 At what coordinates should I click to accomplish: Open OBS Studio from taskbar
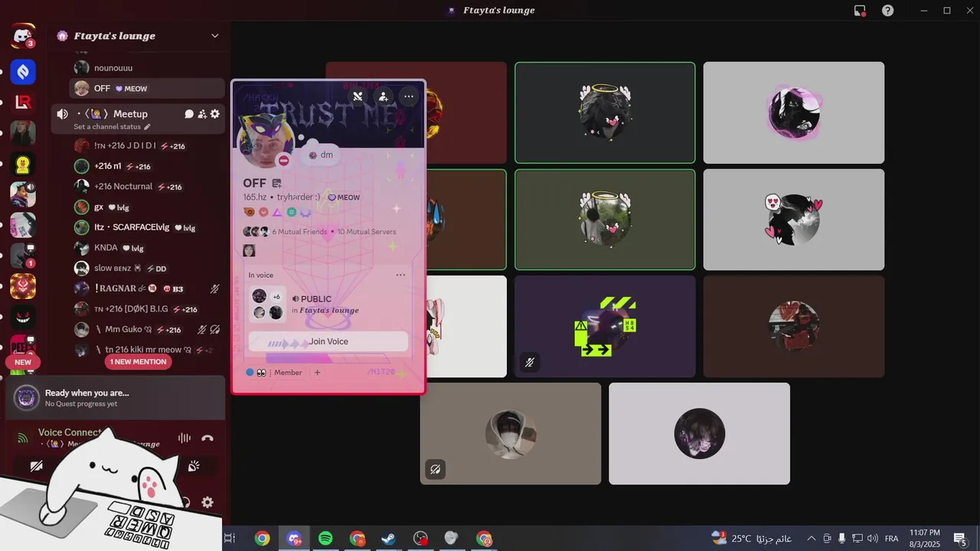click(x=420, y=539)
